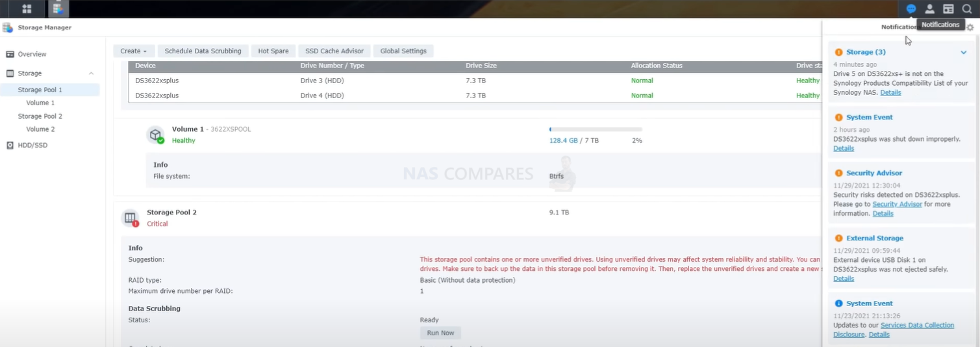Click the Btrfs file system value
Image resolution: width=980 pixels, height=347 pixels.
click(x=557, y=176)
